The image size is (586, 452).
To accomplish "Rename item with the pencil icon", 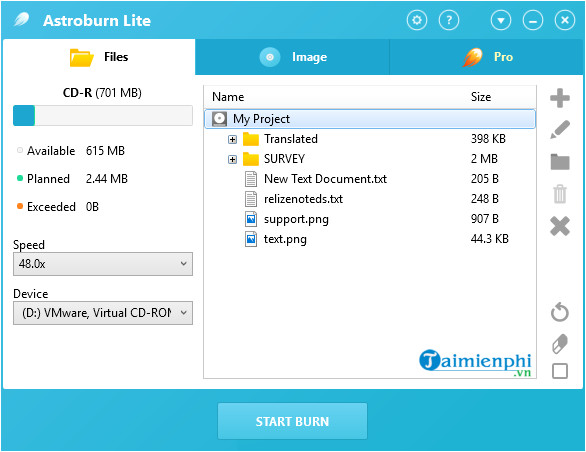I will tap(560, 130).
